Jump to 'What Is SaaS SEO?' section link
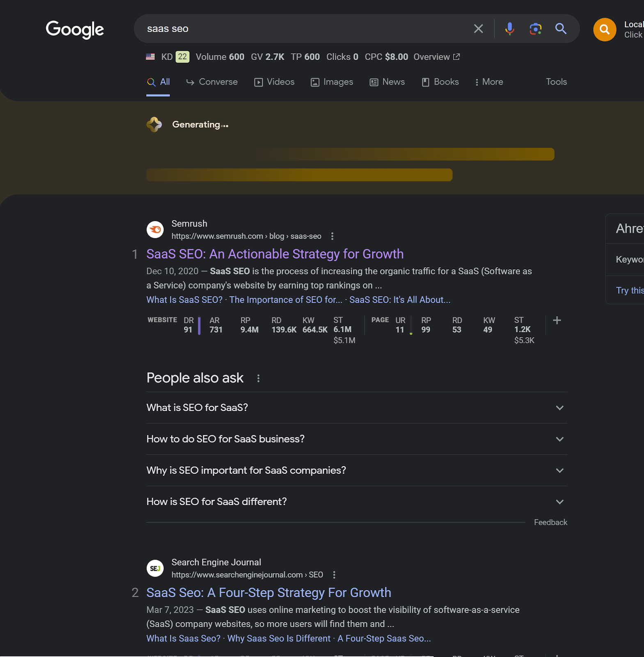Screen dimensions: 644x657 (x=184, y=300)
